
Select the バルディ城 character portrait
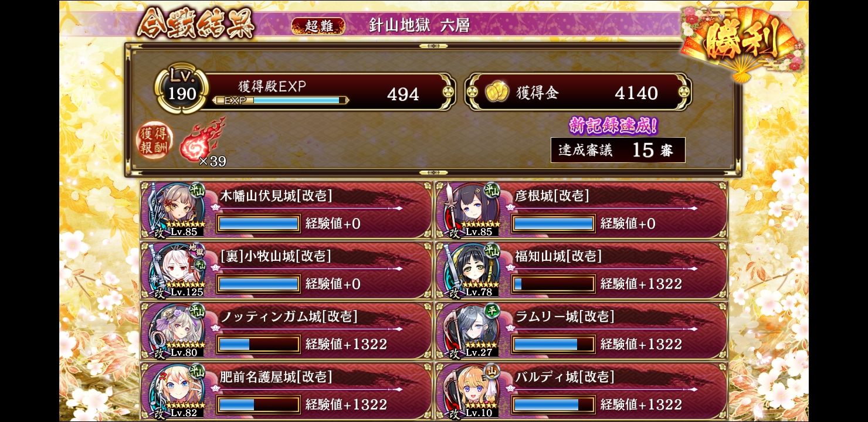click(474, 390)
